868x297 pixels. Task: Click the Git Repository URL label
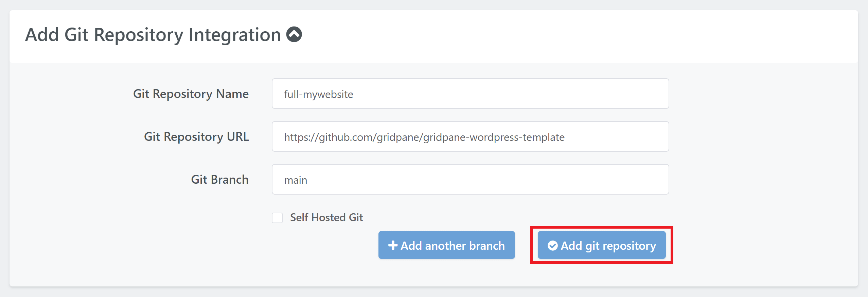[x=196, y=137]
